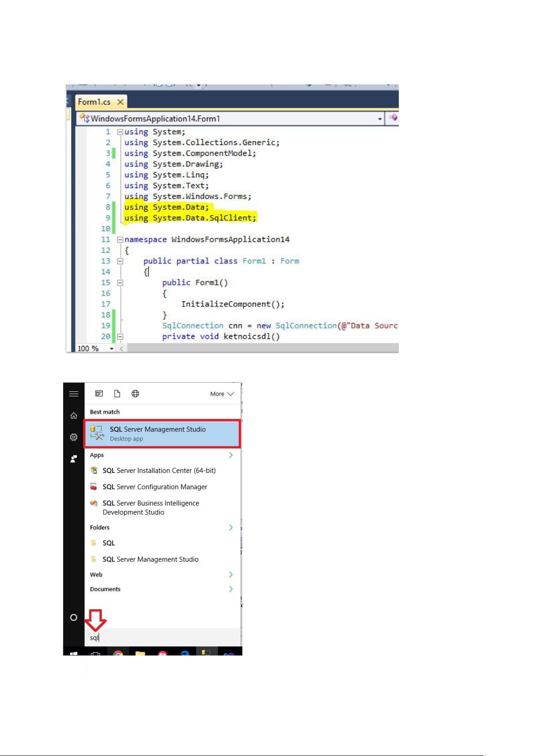Image resolution: width=535 pixels, height=756 pixels.
Task: Filter search results by Documents icon
Action: coord(117,393)
